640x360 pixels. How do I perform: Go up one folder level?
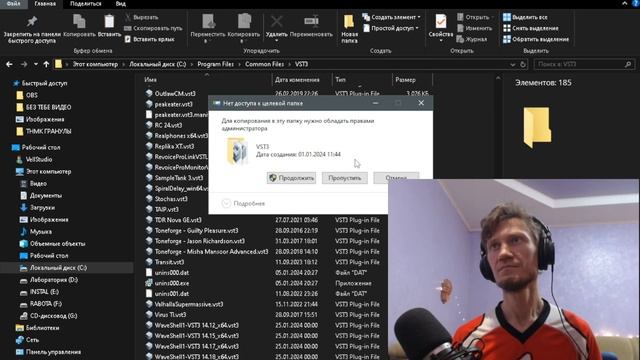click(x=46, y=64)
